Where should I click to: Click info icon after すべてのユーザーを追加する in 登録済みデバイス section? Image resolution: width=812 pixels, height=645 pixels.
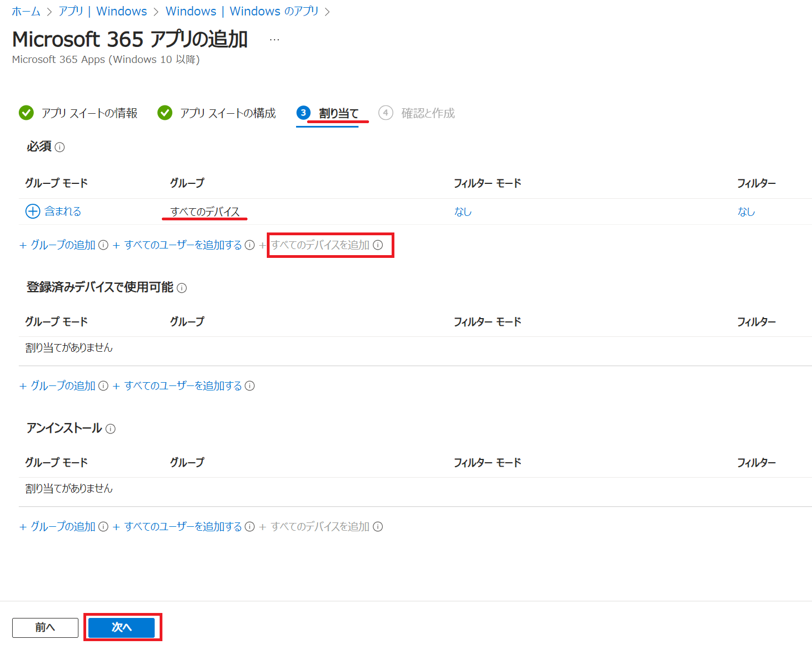tap(250, 386)
